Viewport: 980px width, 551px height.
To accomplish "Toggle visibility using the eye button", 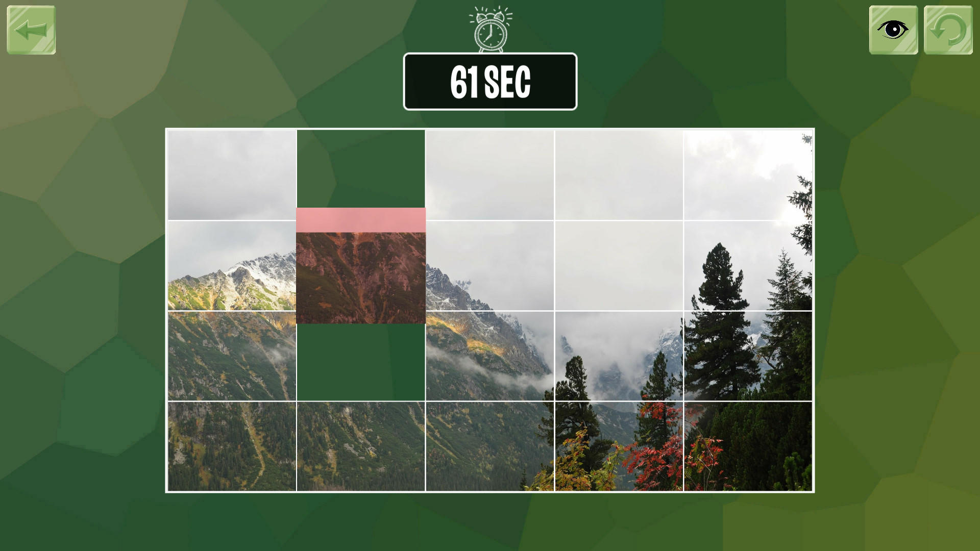I will [893, 30].
